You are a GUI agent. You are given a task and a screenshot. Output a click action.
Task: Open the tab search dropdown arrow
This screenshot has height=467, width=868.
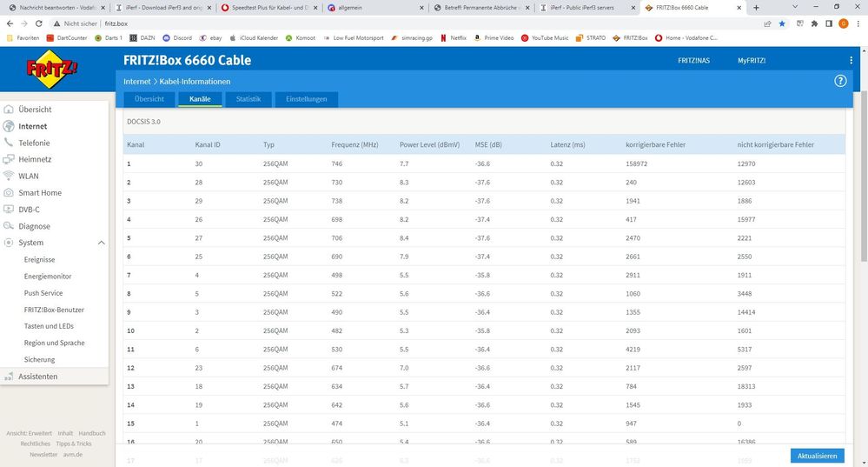pos(795,7)
